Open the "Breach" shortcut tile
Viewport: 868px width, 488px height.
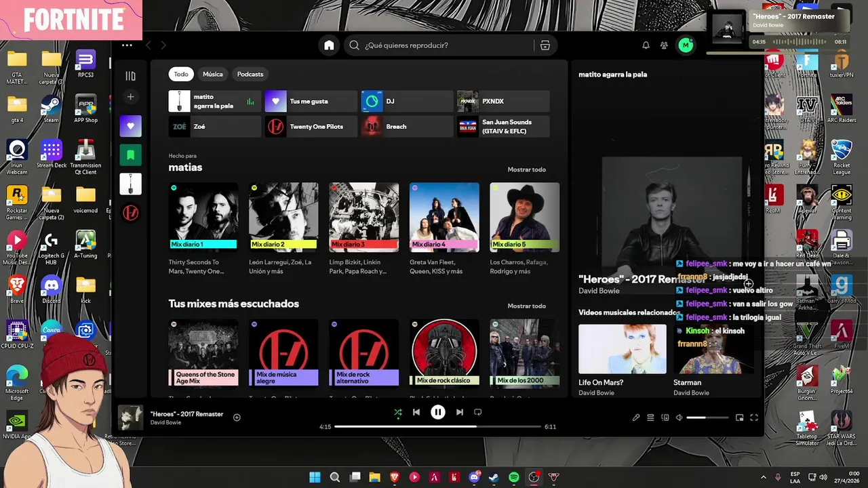point(407,127)
